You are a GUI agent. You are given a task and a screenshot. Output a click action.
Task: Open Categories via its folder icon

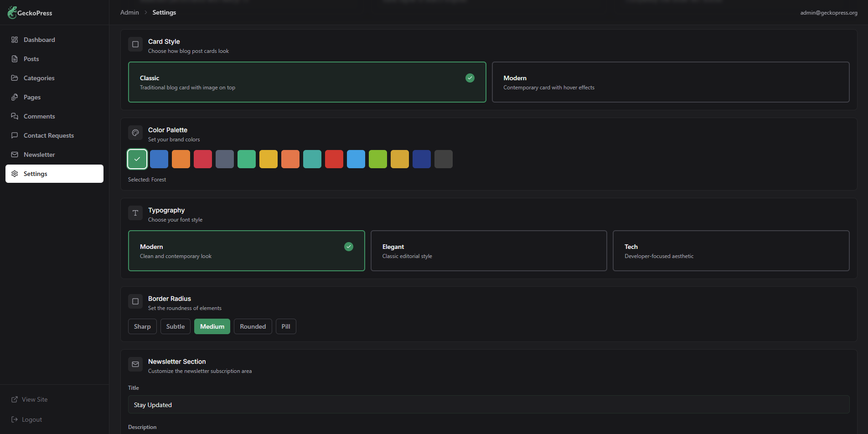(15, 78)
